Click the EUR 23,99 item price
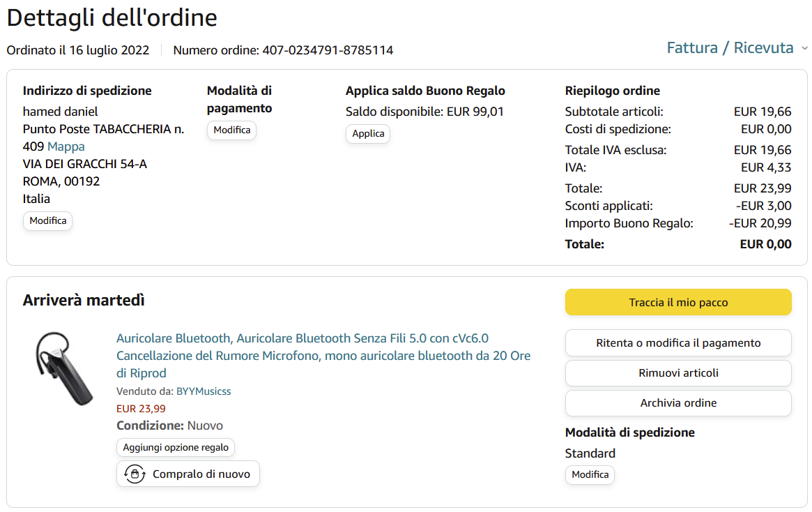Image resolution: width=812 pixels, height=512 pixels. point(141,409)
